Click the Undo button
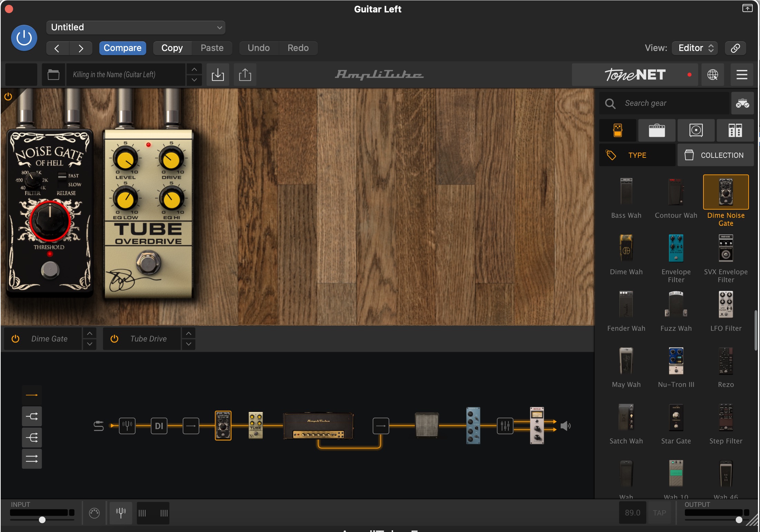The image size is (760, 532). (x=259, y=48)
